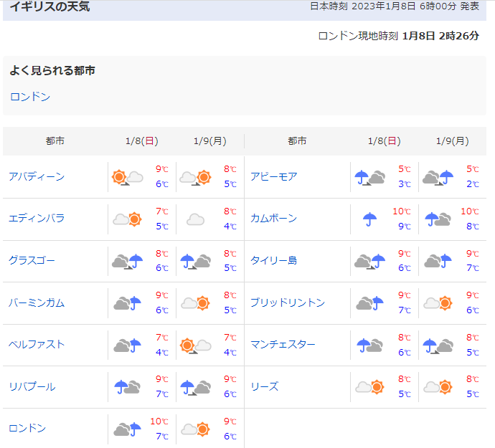The height and width of the screenshot is (448, 495).
Task: Open ロンドン link under popular cities
Action: 30,96
